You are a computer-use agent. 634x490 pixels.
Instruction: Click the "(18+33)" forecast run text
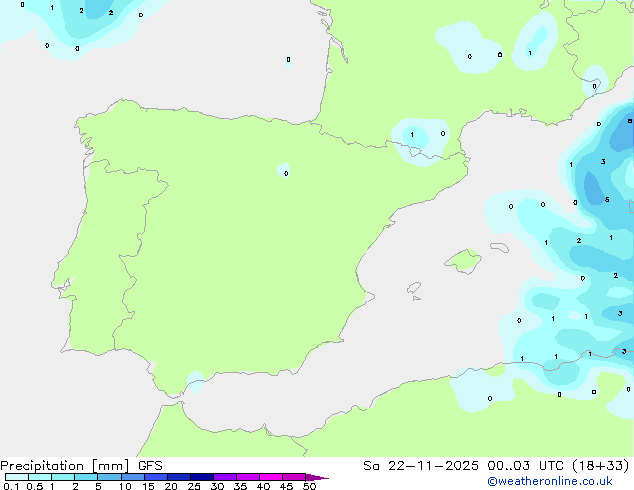click(x=600, y=466)
